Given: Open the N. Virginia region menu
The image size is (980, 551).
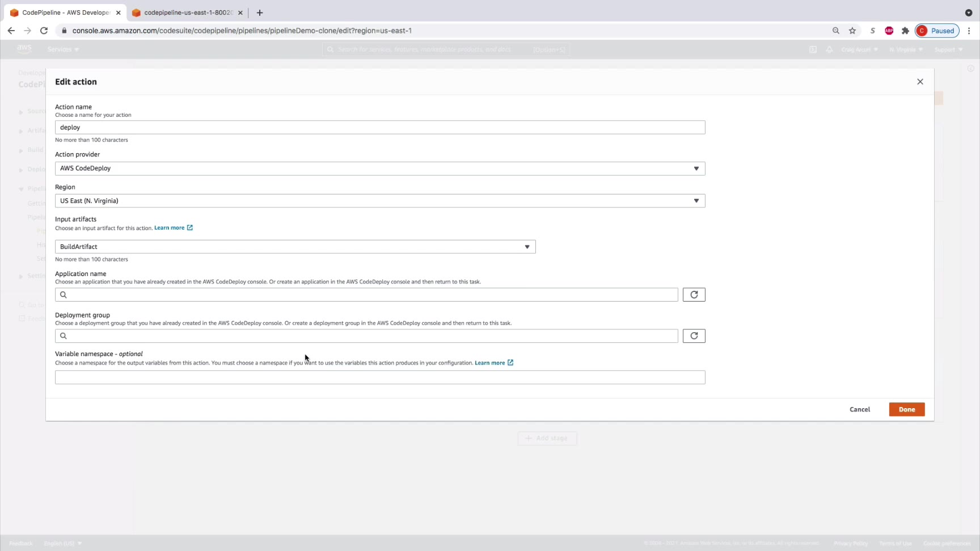Looking at the screenshot, I should tap(906, 49).
